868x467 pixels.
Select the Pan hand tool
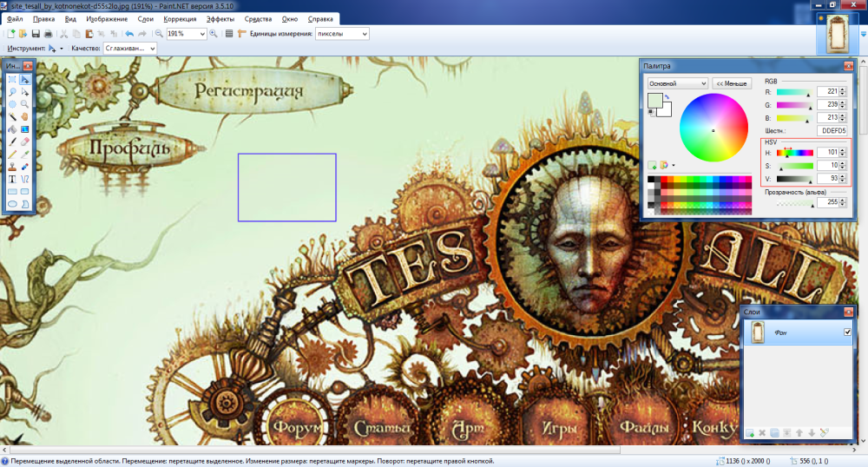[25, 116]
